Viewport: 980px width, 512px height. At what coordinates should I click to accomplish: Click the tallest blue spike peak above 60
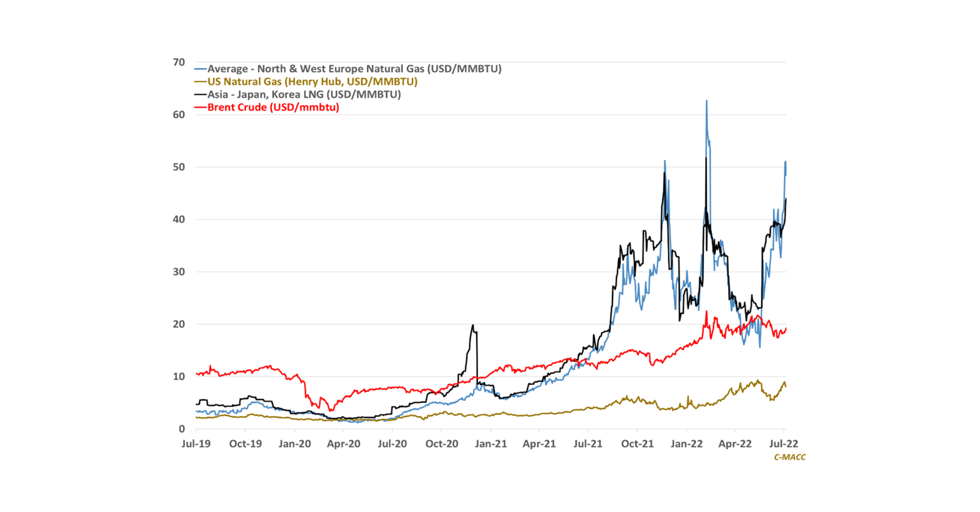point(706,101)
